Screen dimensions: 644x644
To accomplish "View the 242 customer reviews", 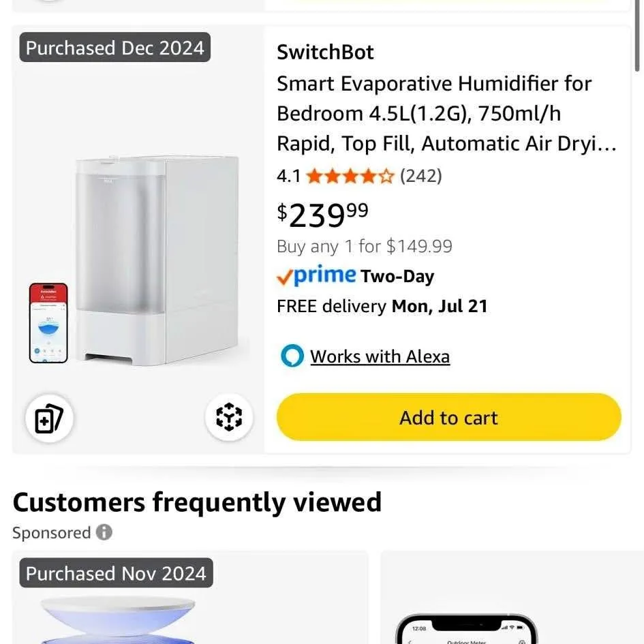I will pos(421,176).
